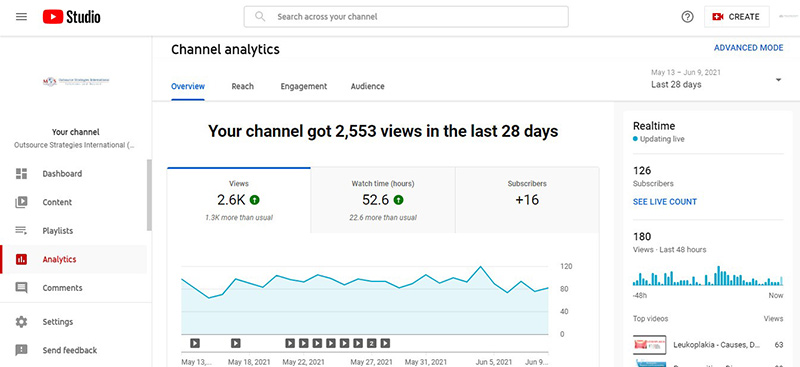Click the Analytics bar chart icon
Viewport: 800px width, 367px height.
pyautogui.click(x=21, y=259)
